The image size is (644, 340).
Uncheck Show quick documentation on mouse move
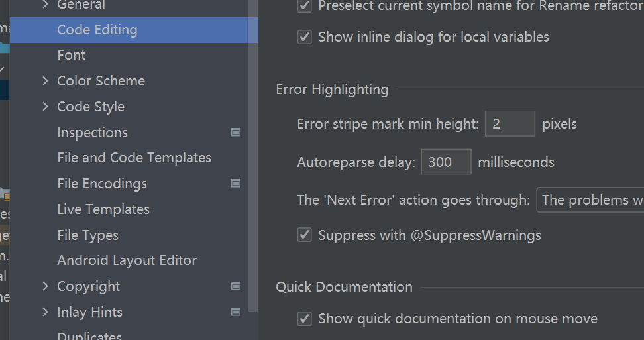(305, 319)
